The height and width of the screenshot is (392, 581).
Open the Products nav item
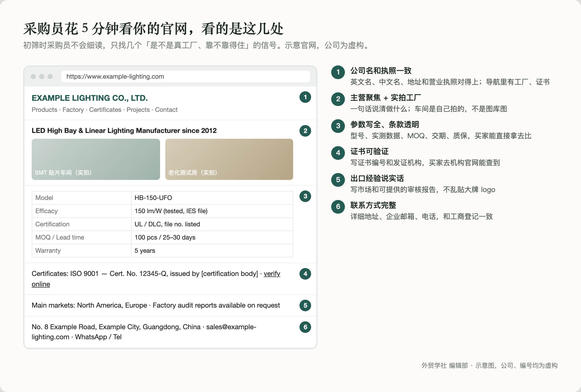[44, 110]
